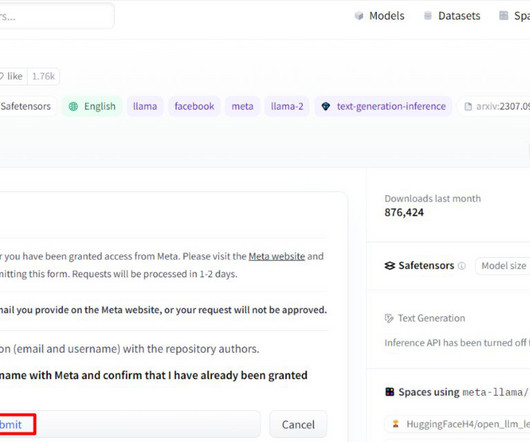Click the Safetensors stack icon in sidebar
The width and height of the screenshot is (530, 442).
pos(390,266)
